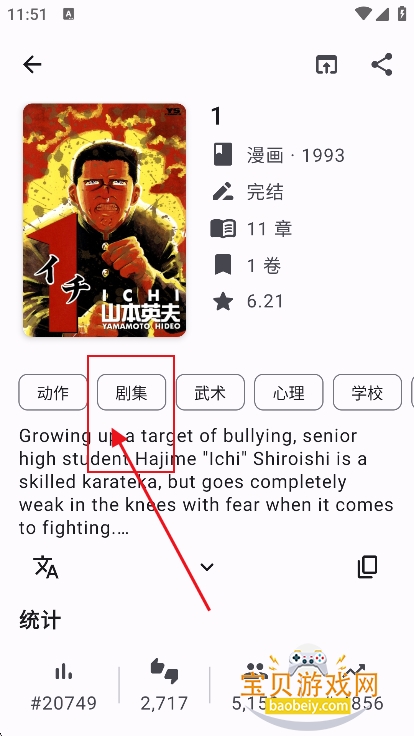Choose the 心理 genre chip
The height and width of the screenshot is (736, 414).
(289, 392)
